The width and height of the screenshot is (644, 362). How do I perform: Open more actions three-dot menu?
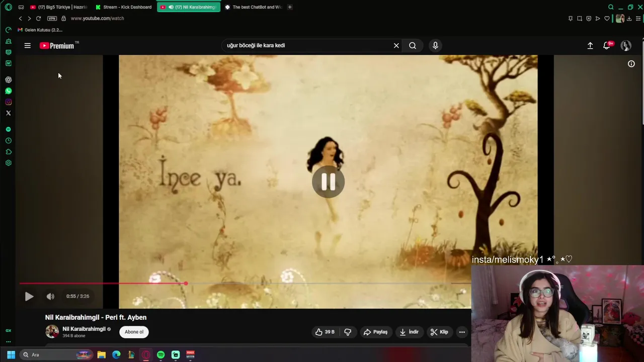tap(462, 332)
